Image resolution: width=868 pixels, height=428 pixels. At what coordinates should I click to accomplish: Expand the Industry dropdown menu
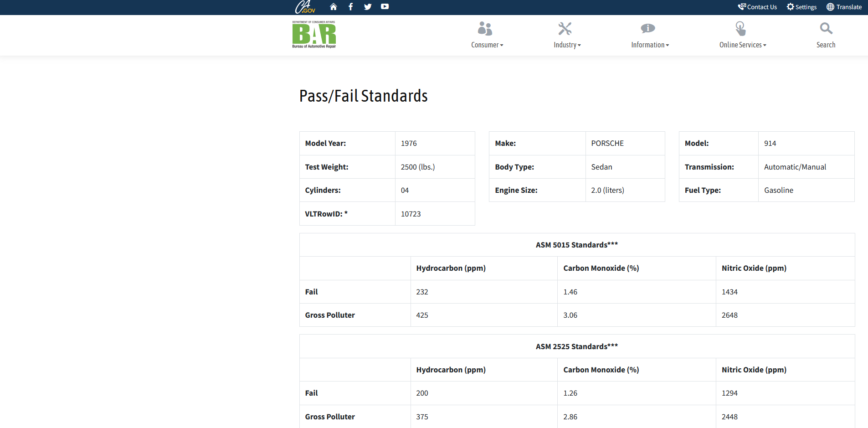pos(567,45)
